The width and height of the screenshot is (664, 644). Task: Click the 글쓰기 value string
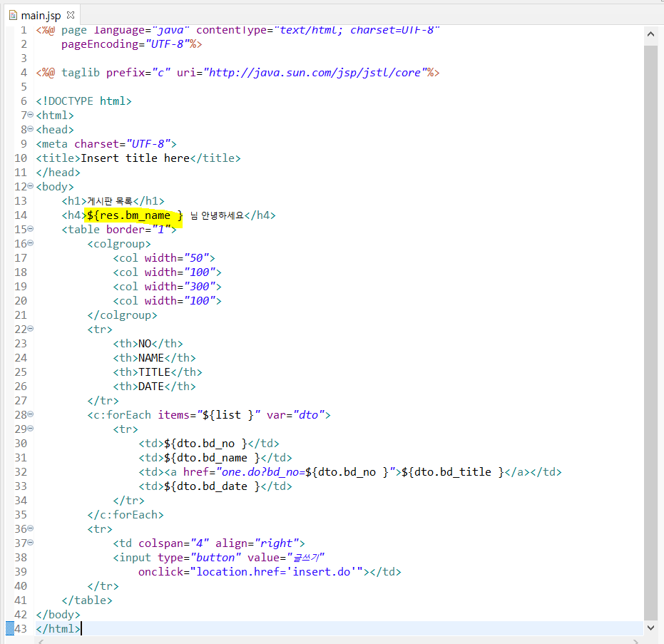pos(305,558)
